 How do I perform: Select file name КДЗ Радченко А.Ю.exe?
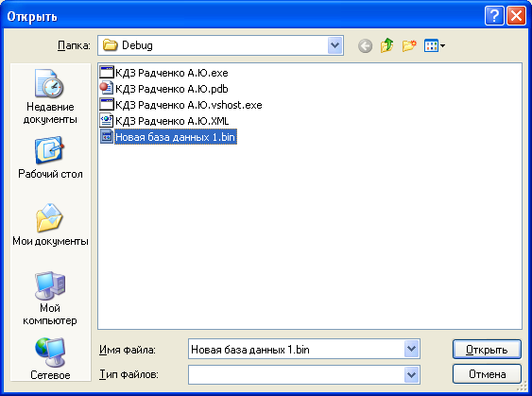click(172, 73)
